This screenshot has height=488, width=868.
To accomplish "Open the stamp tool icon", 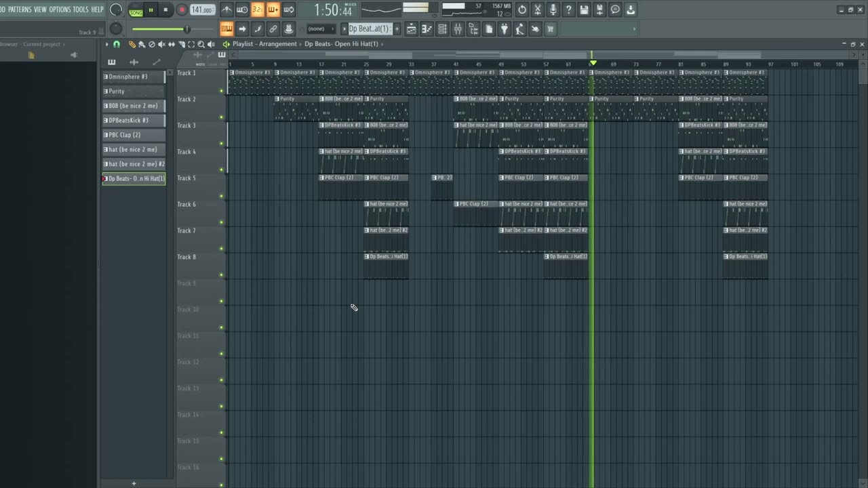I will pyautogui.click(x=289, y=29).
